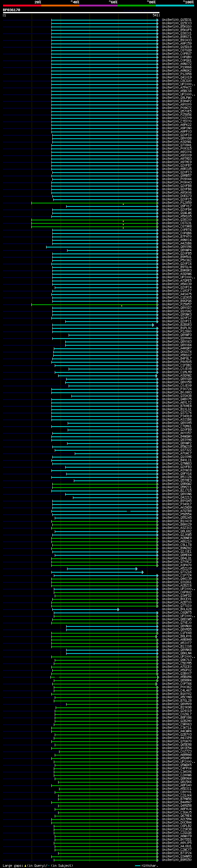Click the green ~80% identity legend bar
Viewport: 197px width, 868px height.
(137, 6)
